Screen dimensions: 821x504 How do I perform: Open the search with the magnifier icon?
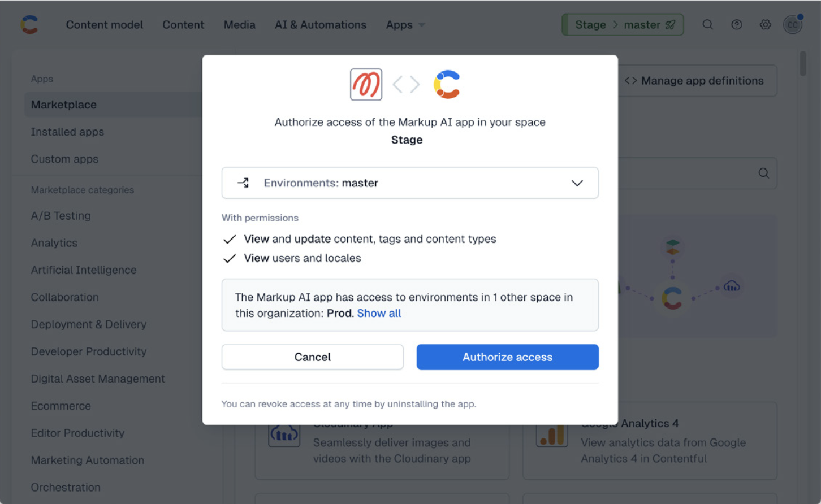pos(708,24)
